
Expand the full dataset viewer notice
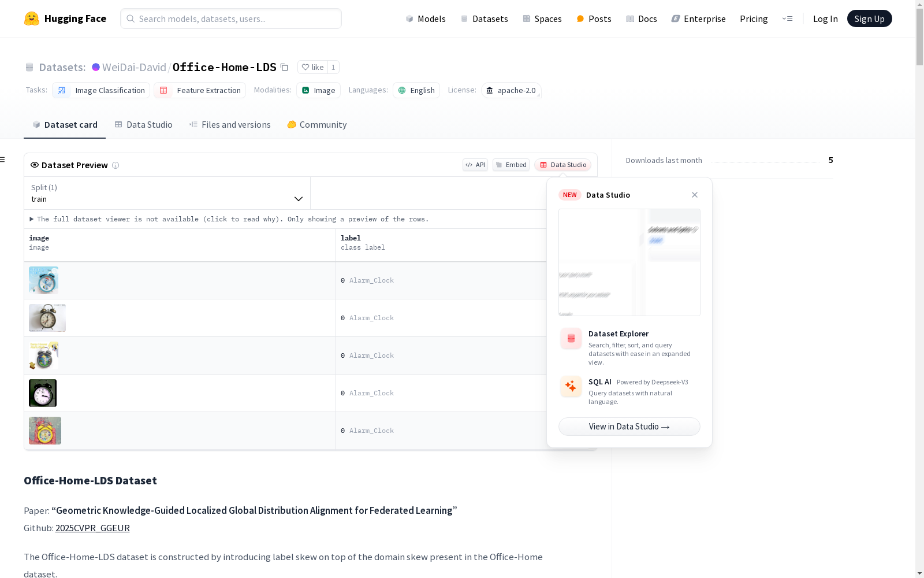pos(229,219)
